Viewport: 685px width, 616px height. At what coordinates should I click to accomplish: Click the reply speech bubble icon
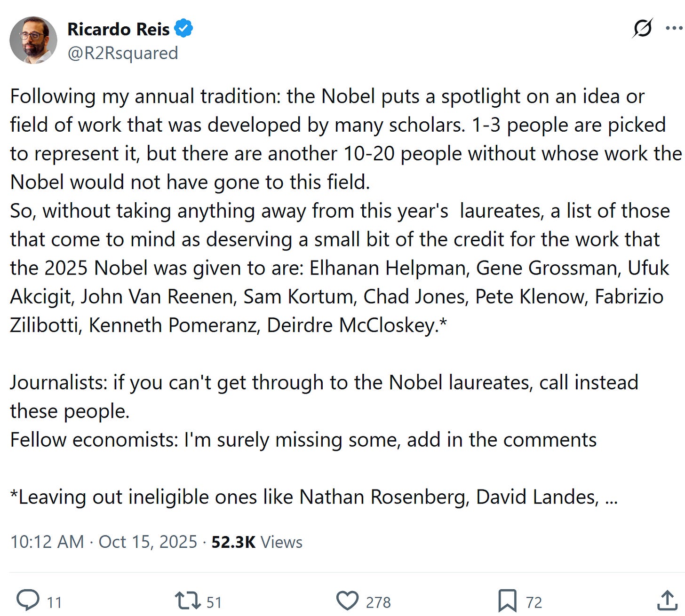point(28,600)
